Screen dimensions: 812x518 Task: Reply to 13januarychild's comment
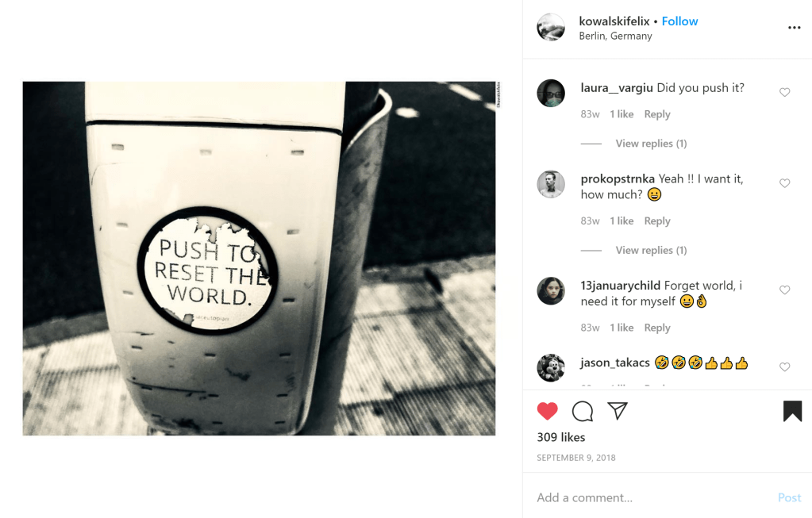[657, 328]
